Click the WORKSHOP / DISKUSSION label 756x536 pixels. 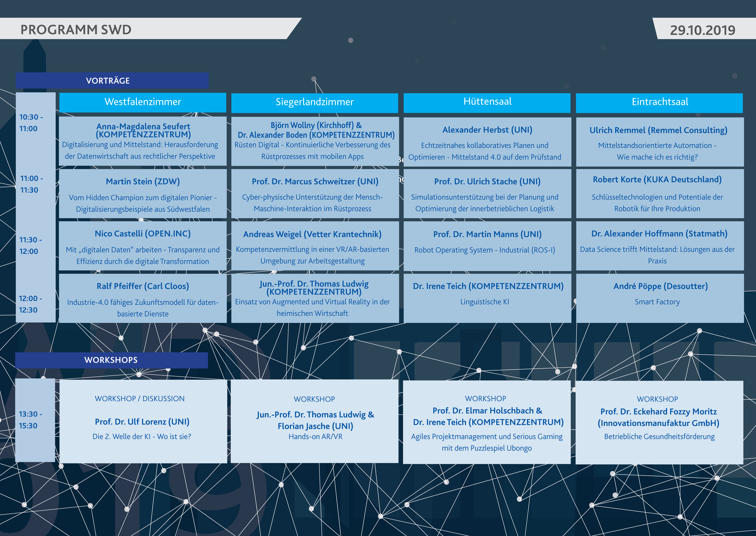pyautogui.click(x=140, y=399)
